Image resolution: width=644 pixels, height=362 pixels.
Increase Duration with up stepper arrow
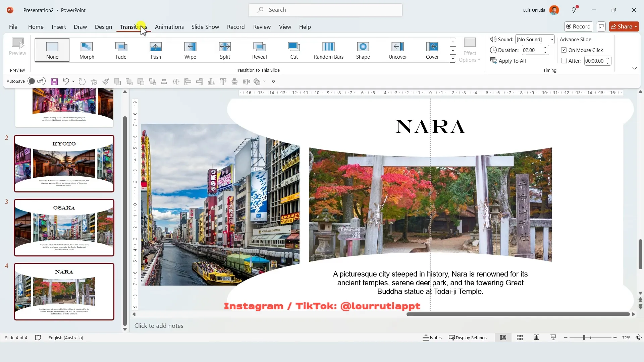coord(545,48)
